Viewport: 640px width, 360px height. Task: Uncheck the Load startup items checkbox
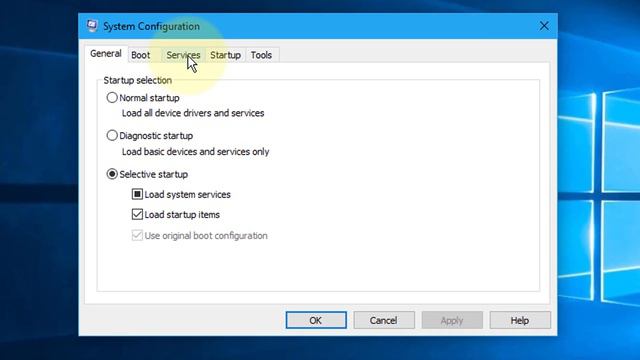[137, 214]
